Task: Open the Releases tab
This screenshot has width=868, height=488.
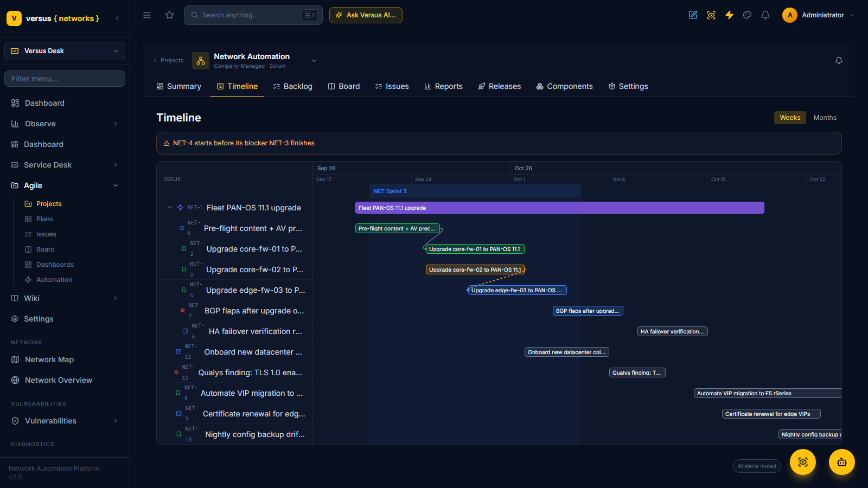Action: click(499, 86)
